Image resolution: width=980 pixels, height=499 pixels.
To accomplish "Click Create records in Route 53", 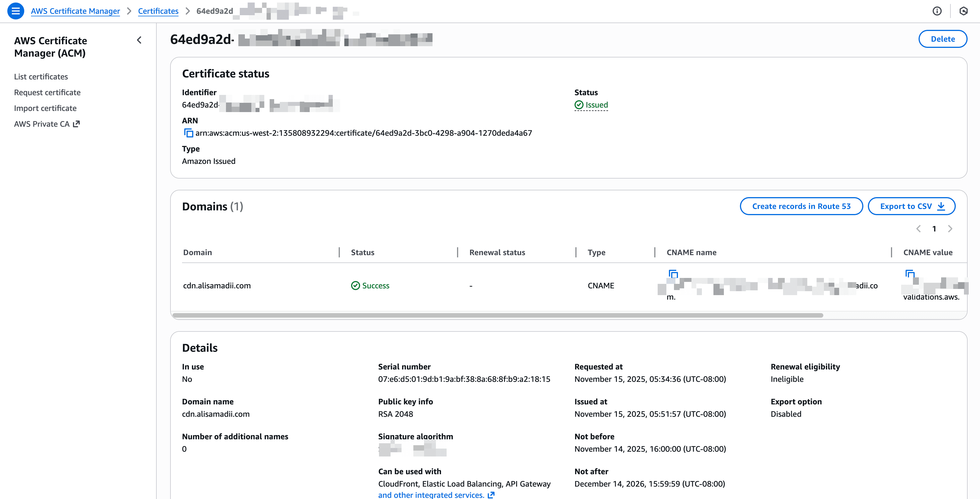I will point(801,206).
